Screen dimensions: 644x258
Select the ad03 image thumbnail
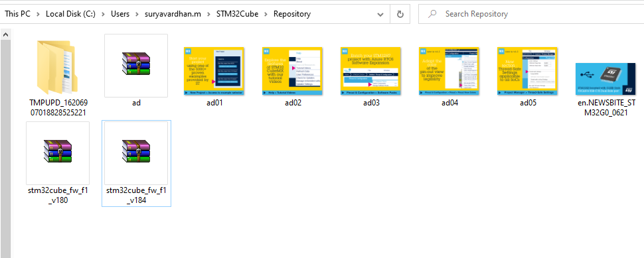coord(371,71)
